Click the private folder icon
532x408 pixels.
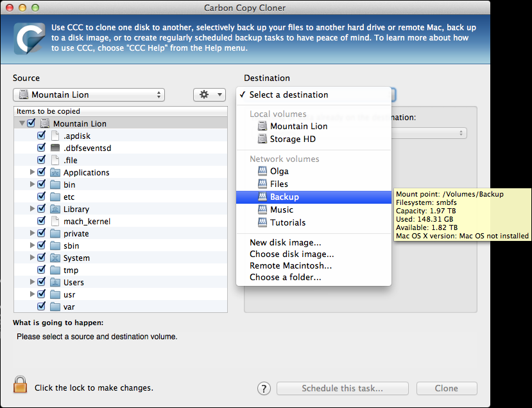tap(55, 233)
